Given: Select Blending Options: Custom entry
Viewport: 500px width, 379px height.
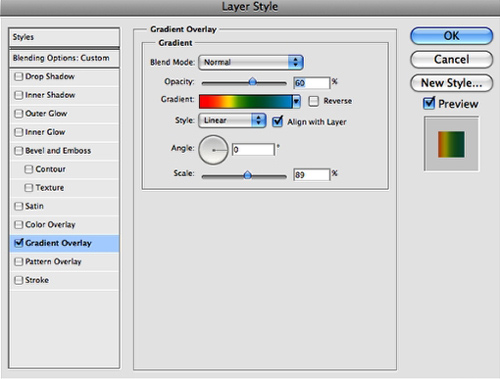Looking at the screenshot, I should (64, 58).
